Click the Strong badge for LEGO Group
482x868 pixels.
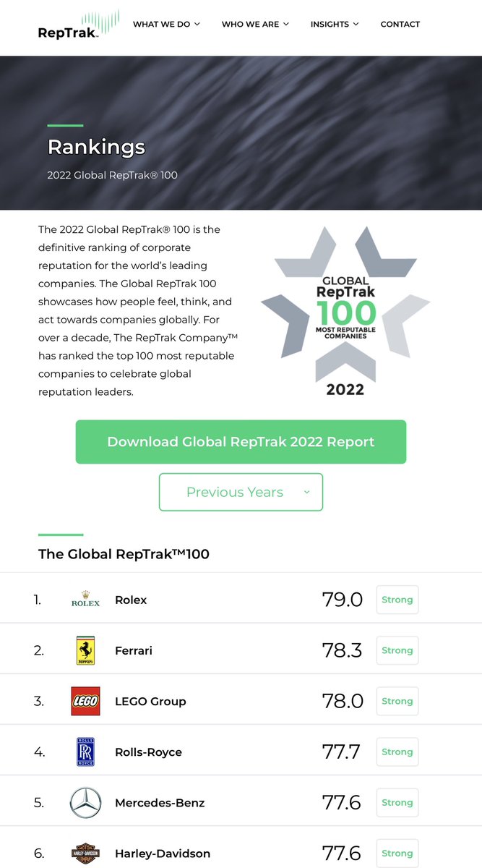point(397,701)
